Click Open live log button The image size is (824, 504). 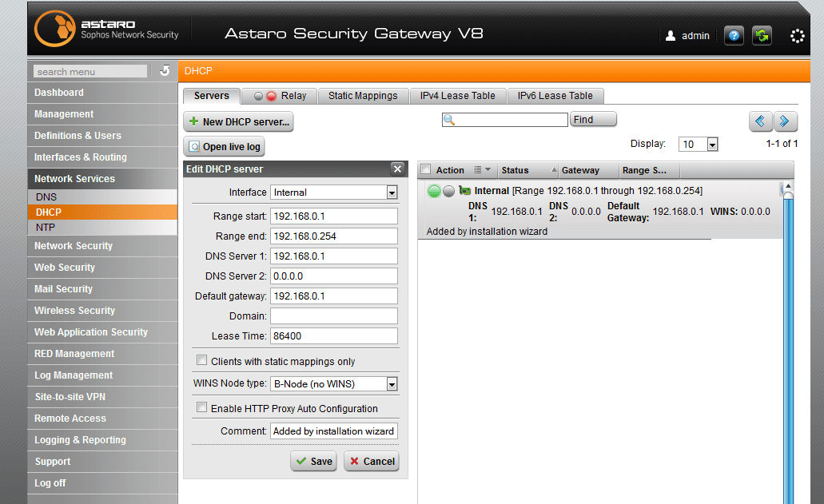[x=225, y=146]
